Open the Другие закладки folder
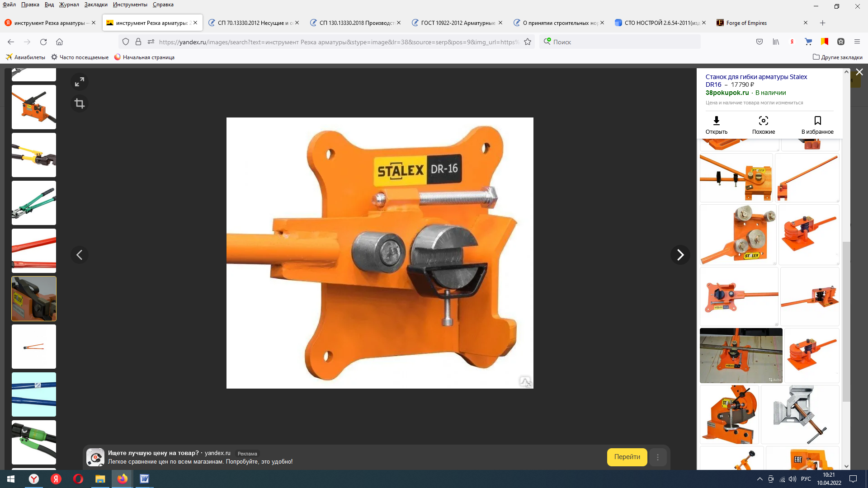868x488 pixels. tap(837, 57)
